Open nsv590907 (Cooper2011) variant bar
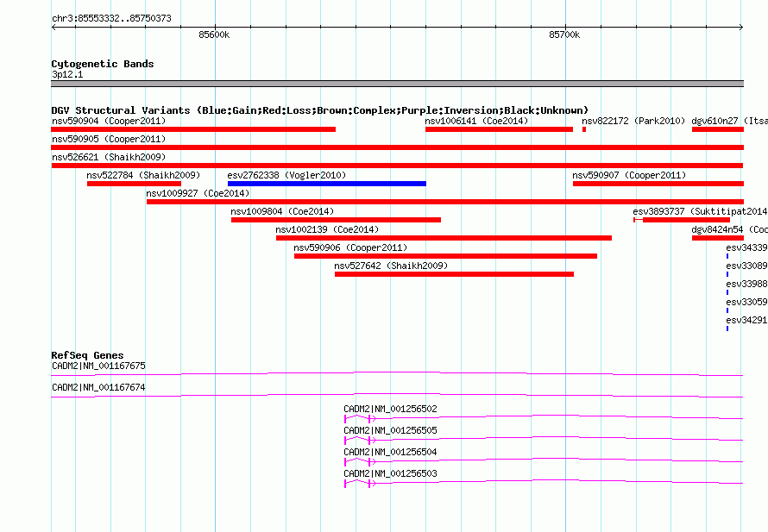 [658, 184]
